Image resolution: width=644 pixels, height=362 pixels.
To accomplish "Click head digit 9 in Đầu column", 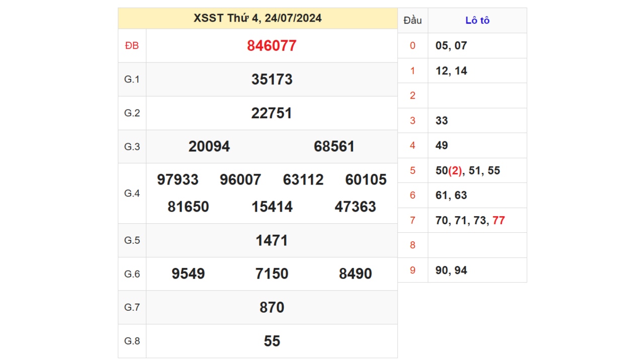I will 413,270.
